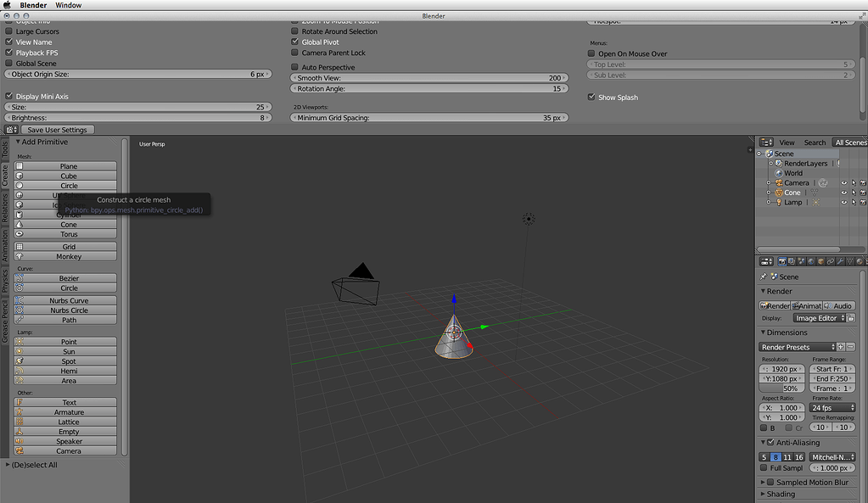Switch to the Tools tab

5,148
